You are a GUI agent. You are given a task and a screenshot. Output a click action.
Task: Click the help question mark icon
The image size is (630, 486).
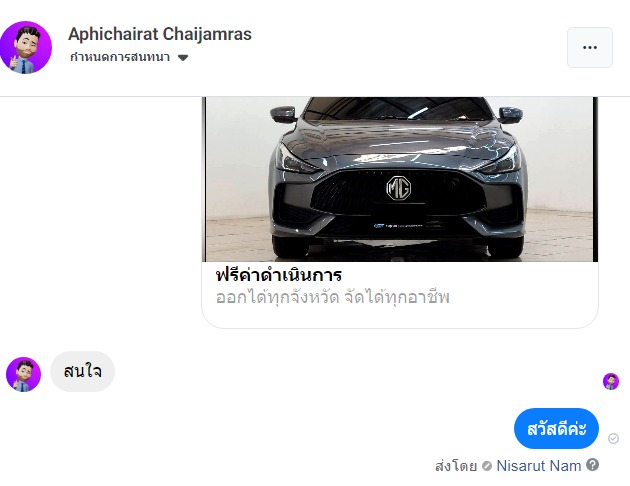click(592, 465)
